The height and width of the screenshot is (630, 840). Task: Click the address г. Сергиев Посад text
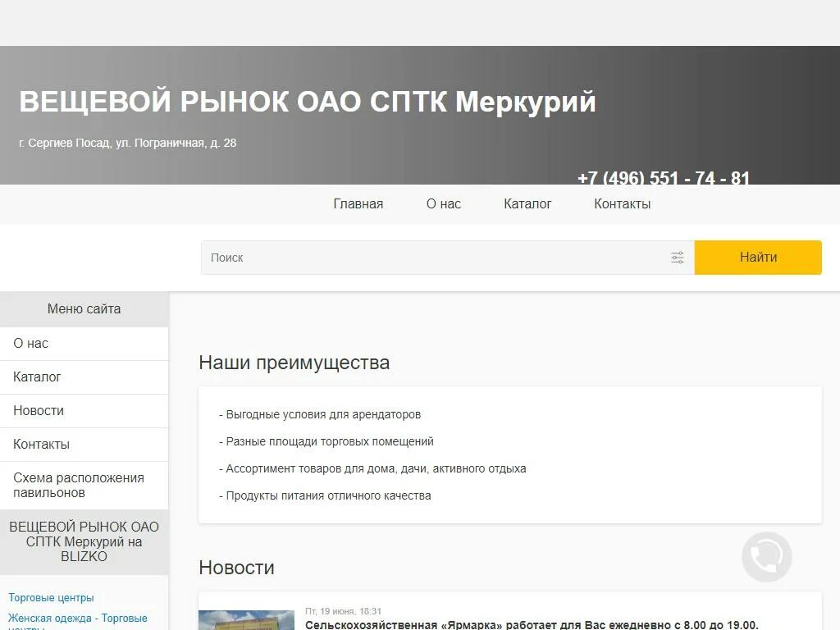click(127, 143)
